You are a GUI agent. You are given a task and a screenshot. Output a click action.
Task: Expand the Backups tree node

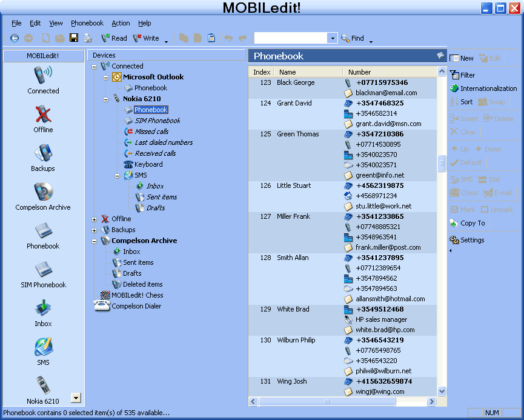coord(95,230)
